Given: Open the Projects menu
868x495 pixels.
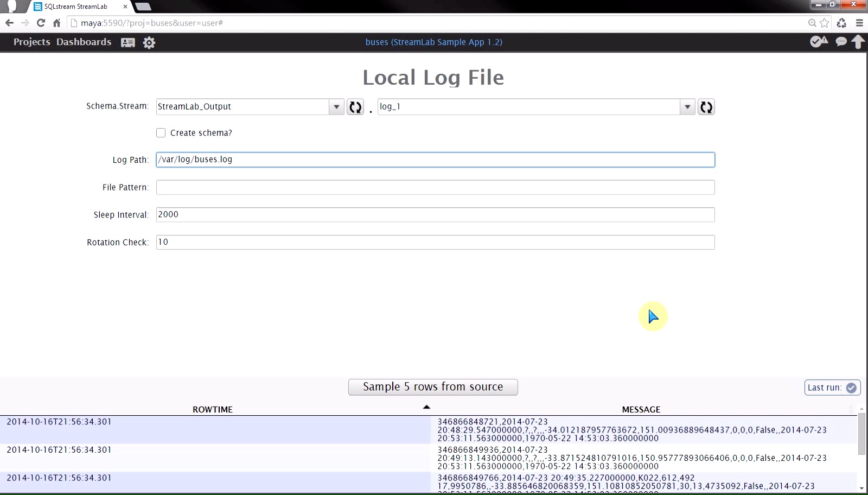Looking at the screenshot, I should (31, 42).
